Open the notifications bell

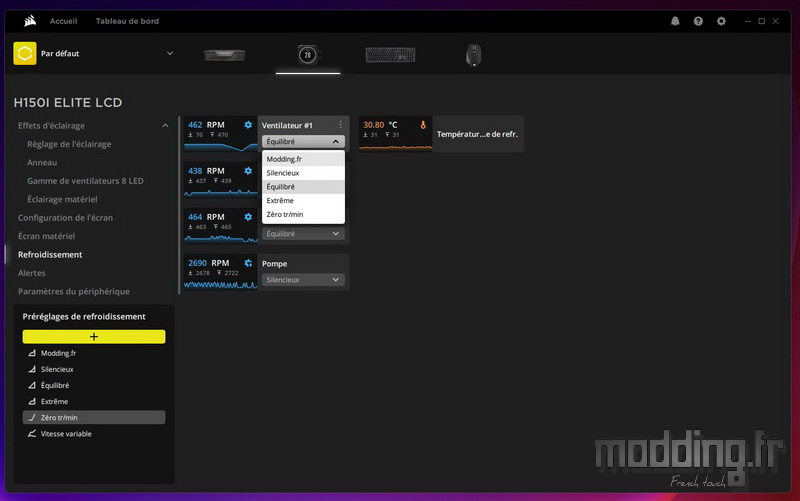tap(675, 21)
